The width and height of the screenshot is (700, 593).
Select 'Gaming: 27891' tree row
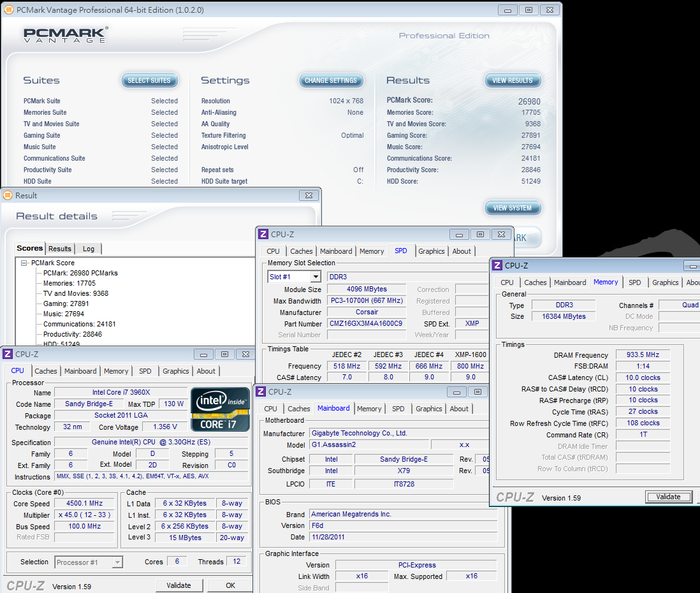click(66, 304)
